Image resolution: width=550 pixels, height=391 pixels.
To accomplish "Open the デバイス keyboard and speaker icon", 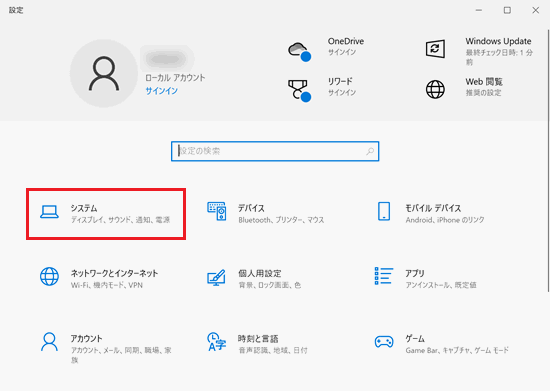I will [x=216, y=211].
